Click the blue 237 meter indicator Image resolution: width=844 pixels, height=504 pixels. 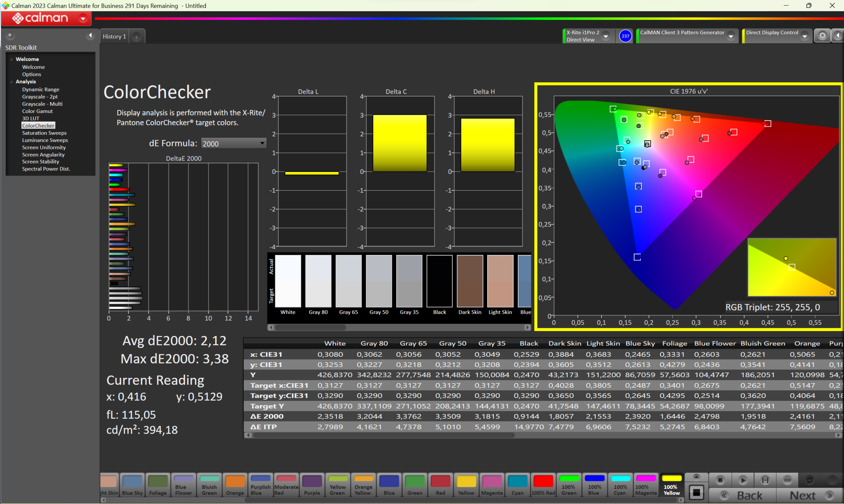pos(625,36)
